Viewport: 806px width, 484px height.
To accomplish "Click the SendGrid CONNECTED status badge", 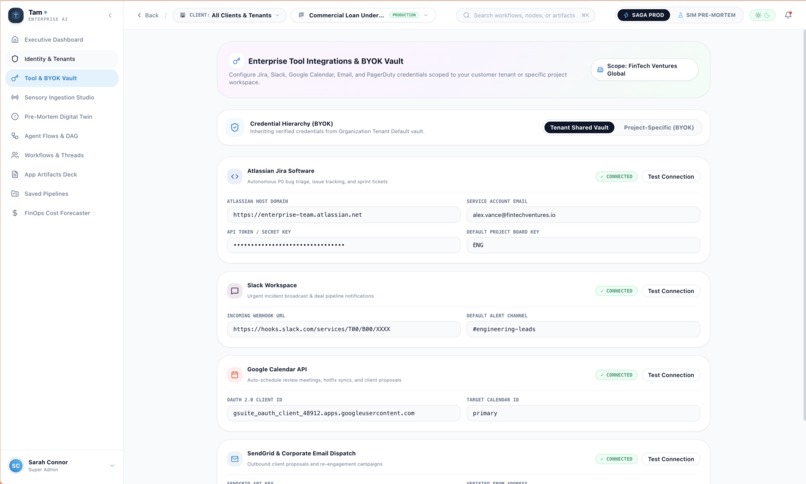I will tap(617, 459).
